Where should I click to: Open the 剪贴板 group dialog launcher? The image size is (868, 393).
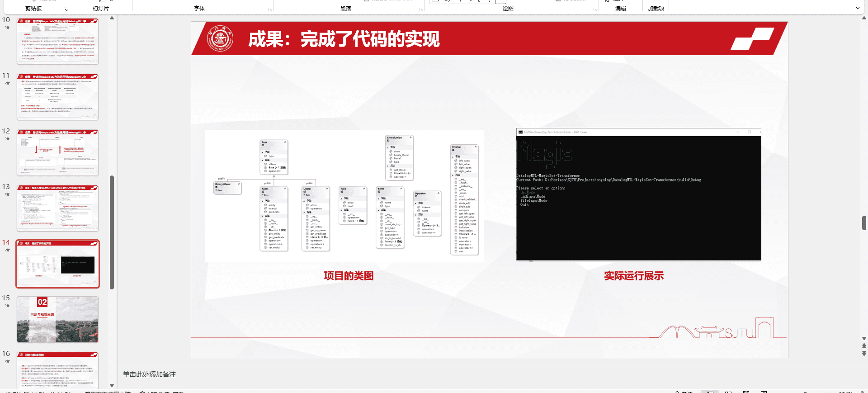[66, 9]
